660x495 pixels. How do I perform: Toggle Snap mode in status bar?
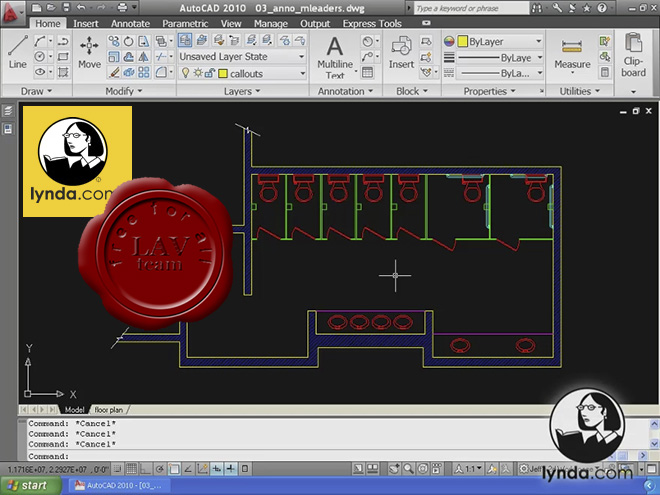coord(118,468)
